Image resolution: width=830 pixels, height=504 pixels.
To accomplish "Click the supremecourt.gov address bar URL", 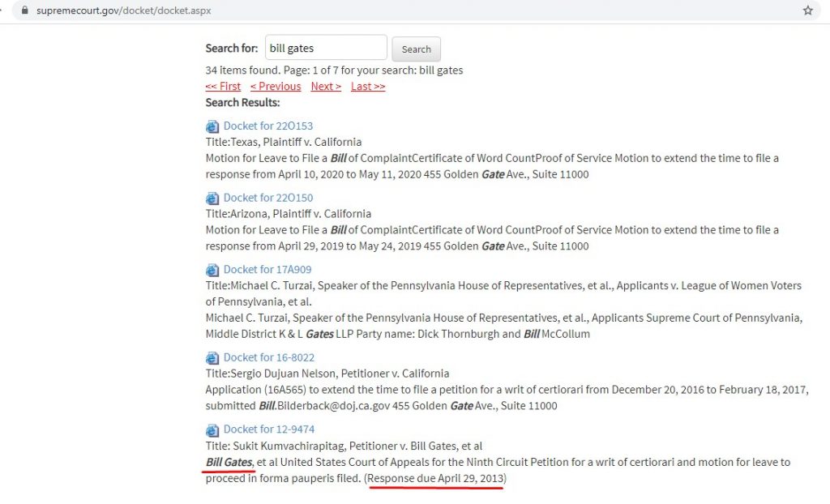I will (x=124, y=10).
